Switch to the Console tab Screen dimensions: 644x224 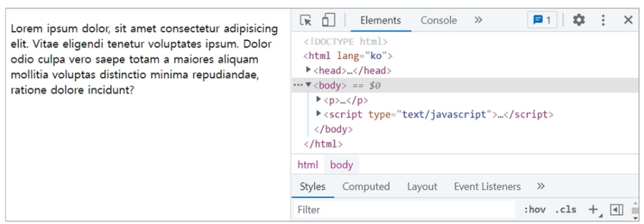tap(439, 20)
